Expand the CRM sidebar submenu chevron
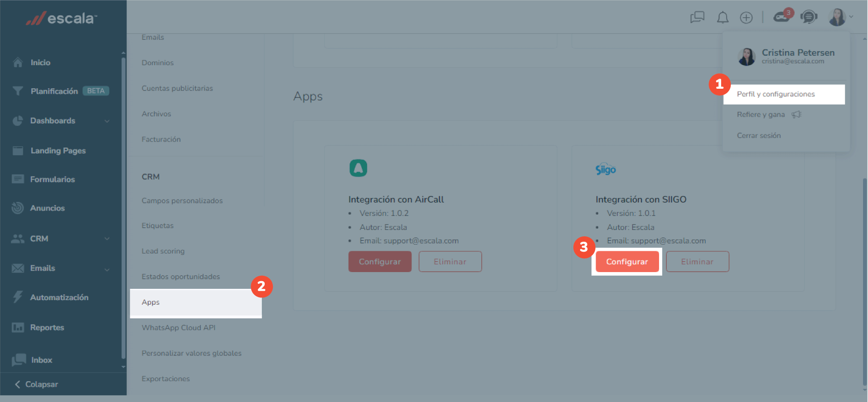 tap(107, 239)
